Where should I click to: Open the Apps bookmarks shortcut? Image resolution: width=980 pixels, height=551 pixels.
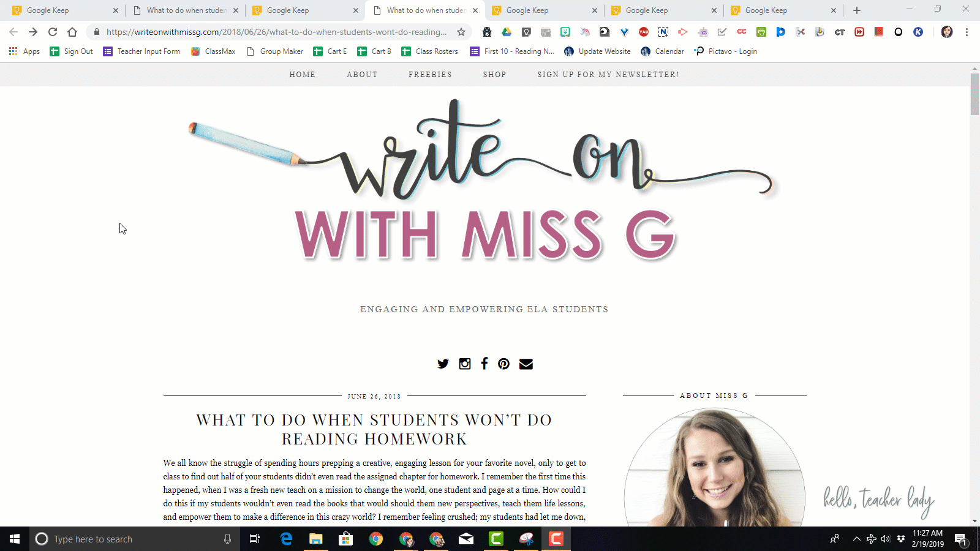tap(24, 51)
